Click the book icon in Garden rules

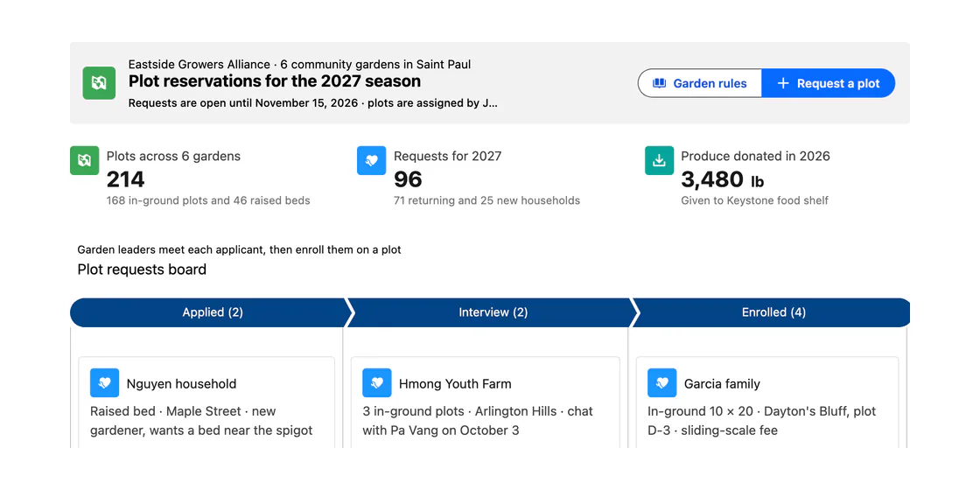tap(659, 83)
